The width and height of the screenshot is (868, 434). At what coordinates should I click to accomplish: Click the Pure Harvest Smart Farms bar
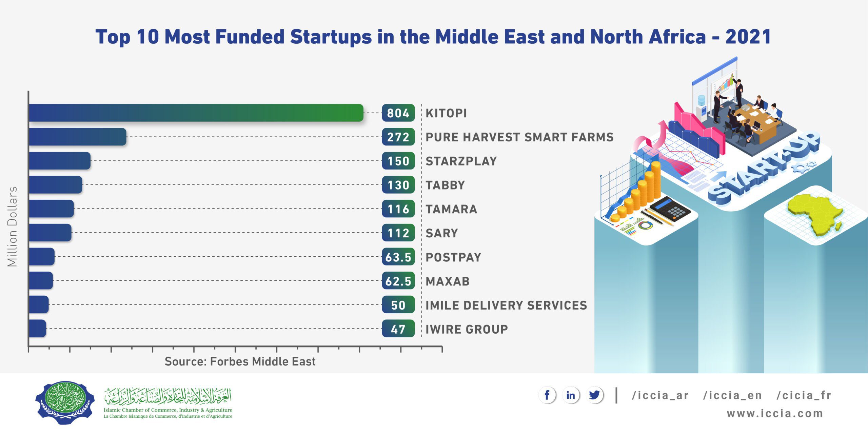(78, 137)
